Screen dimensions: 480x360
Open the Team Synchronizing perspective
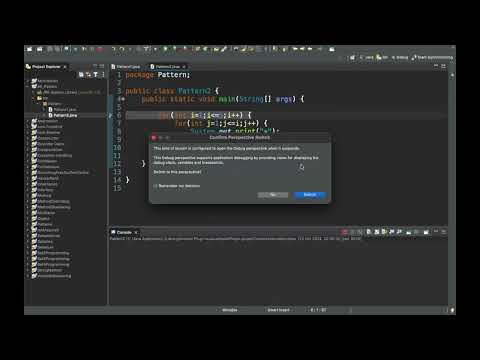pos(432,58)
